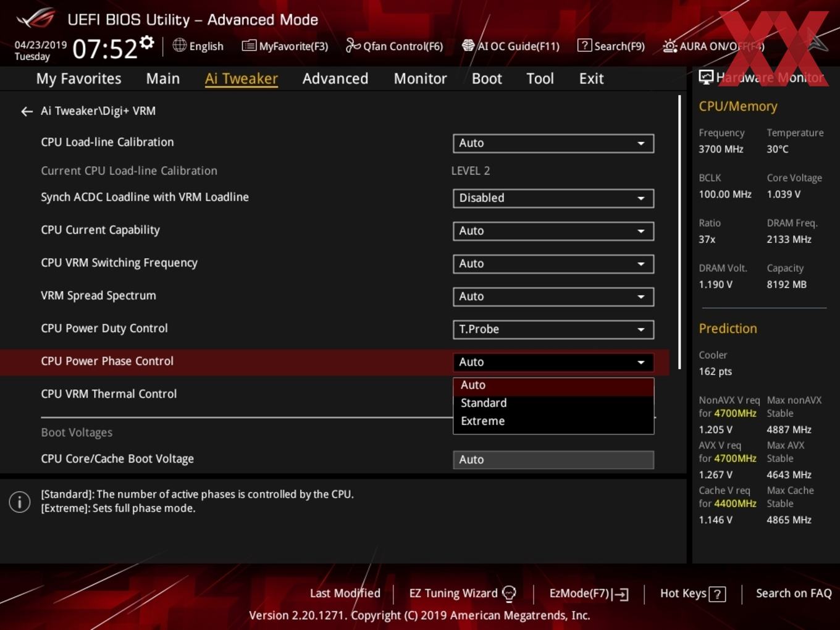Click the Search(F9) question mark icon

[x=584, y=46]
